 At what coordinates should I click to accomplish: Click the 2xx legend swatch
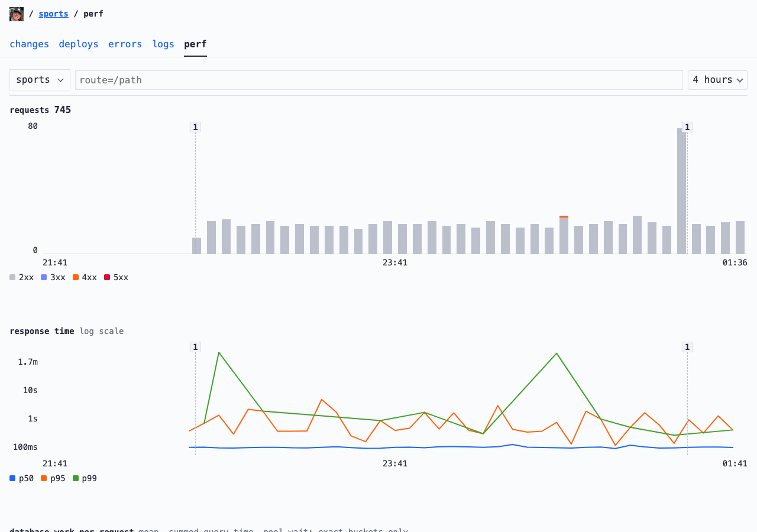click(12, 277)
